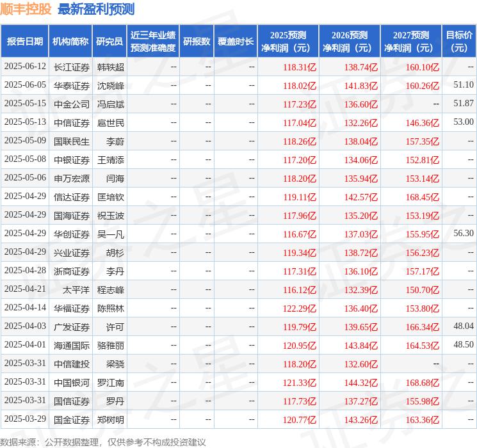Click researcher 匡培钦
The height and width of the screenshot is (448, 477).
[110, 197]
